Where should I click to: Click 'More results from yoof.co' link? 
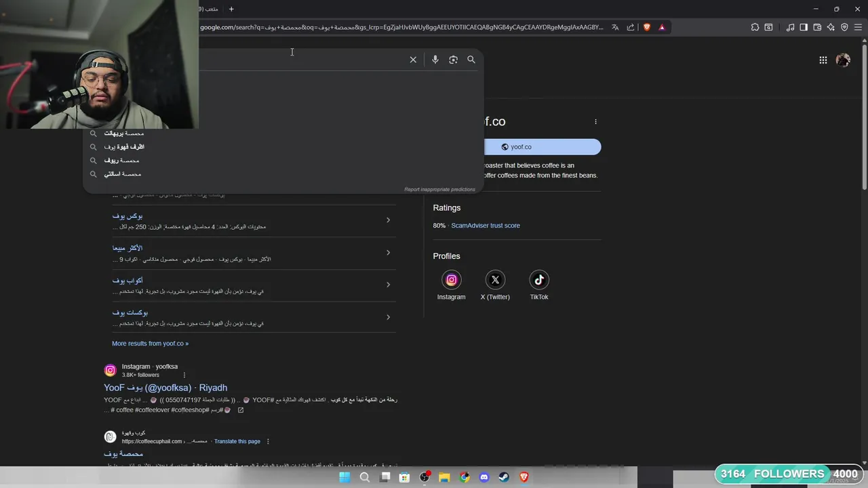pyautogui.click(x=150, y=344)
